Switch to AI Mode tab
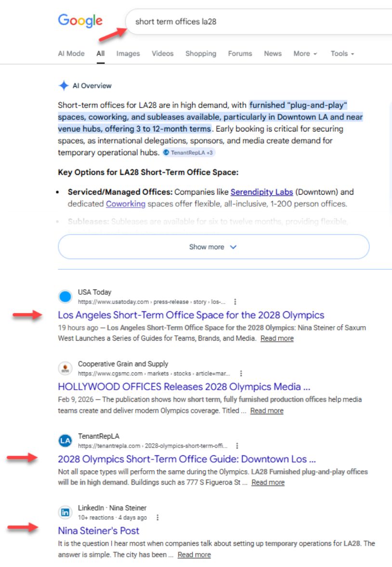The width and height of the screenshot is (392, 567). 71,54
